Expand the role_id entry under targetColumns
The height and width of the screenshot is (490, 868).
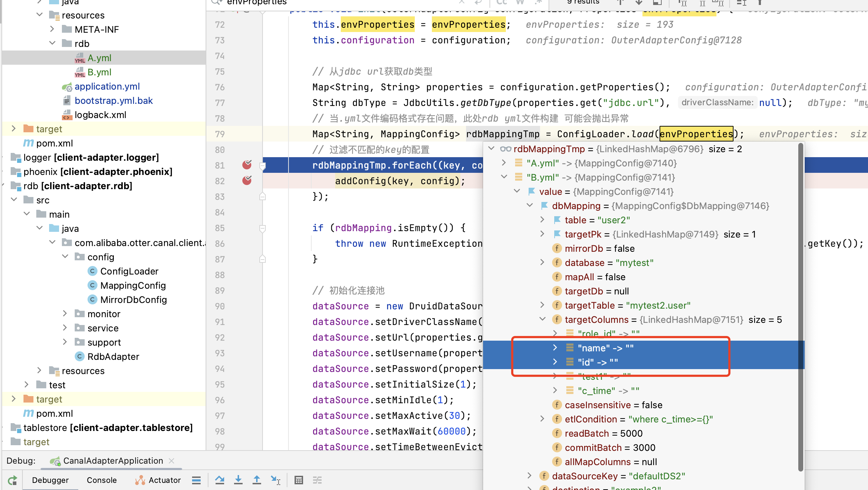(555, 334)
